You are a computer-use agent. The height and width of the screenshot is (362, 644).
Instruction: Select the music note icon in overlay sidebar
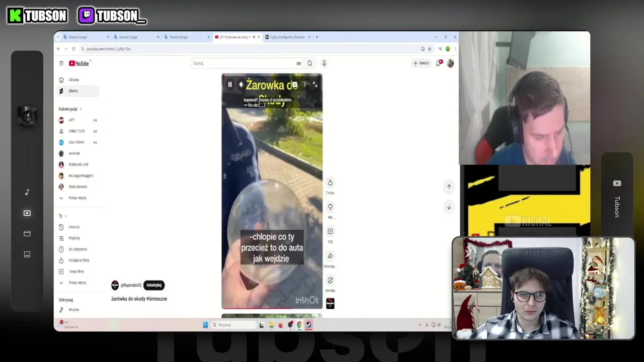click(27, 193)
